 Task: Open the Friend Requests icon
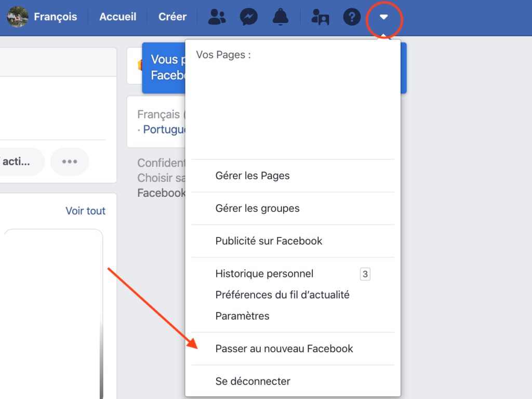216,17
